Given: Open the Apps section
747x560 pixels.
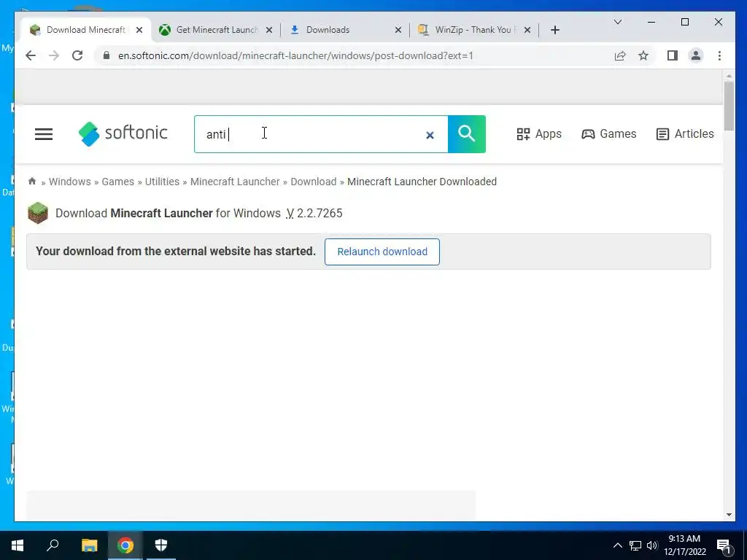Looking at the screenshot, I should click(x=539, y=134).
